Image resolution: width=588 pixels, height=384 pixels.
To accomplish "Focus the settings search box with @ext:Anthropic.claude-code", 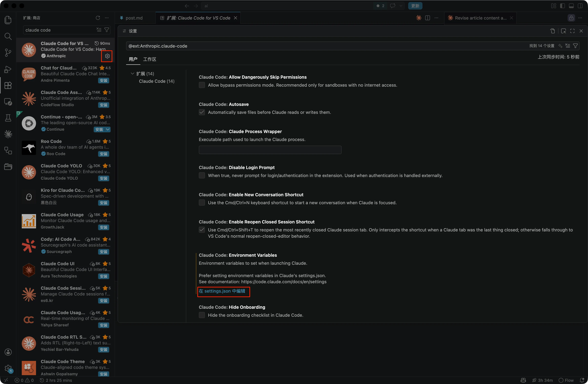I will click(x=353, y=46).
